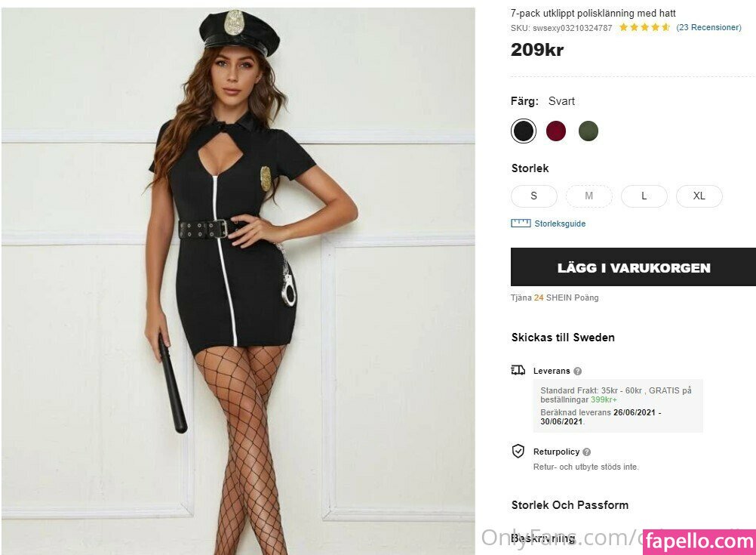Select the greyed-out size M option
The width and height of the screenshot is (756, 555).
tap(589, 196)
